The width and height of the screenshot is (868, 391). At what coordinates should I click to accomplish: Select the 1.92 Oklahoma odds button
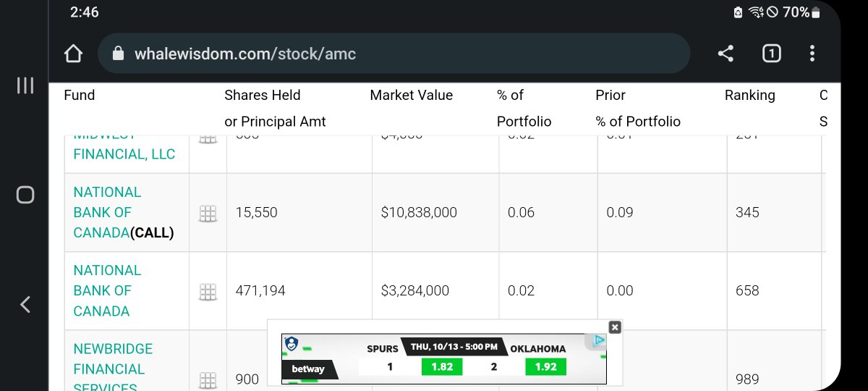(x=546, y=367)
